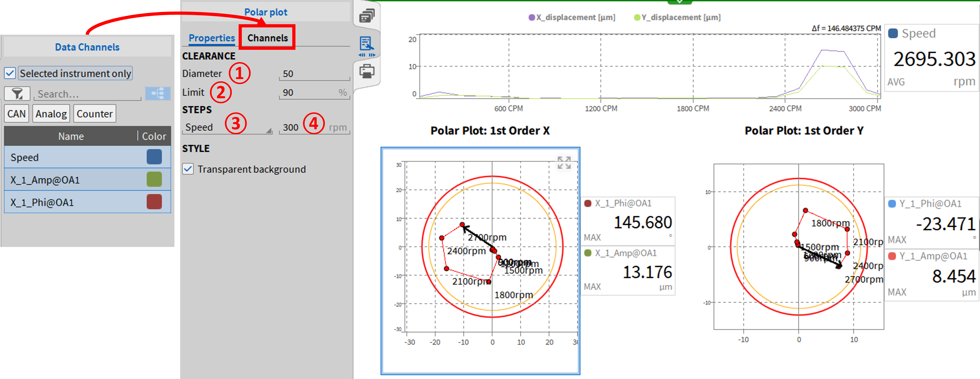Toggle Transparent background checkbox
Image resolution: width=980 pixels, height=379 pixels.
[188, 169]
